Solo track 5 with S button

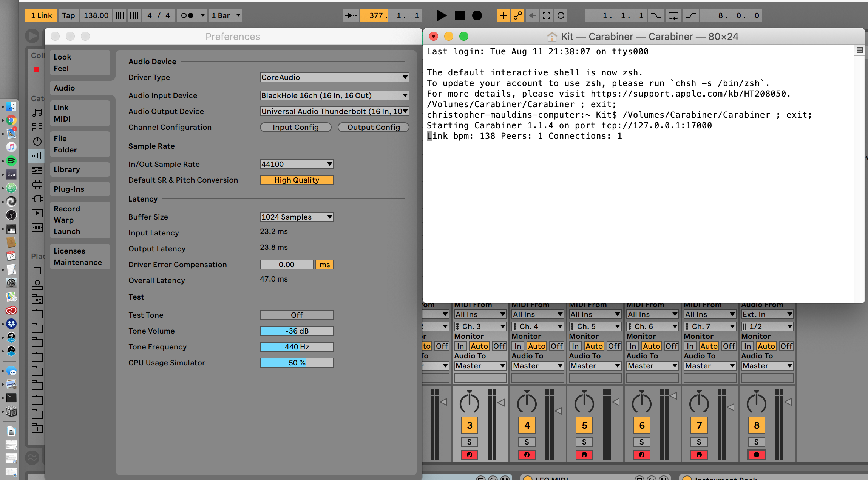click(x=584, y=442)
